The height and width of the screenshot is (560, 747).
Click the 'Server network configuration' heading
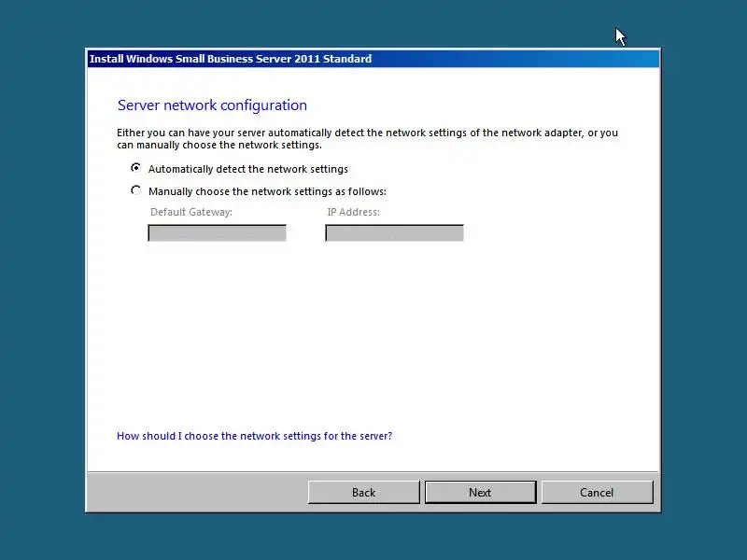(212, 105)
